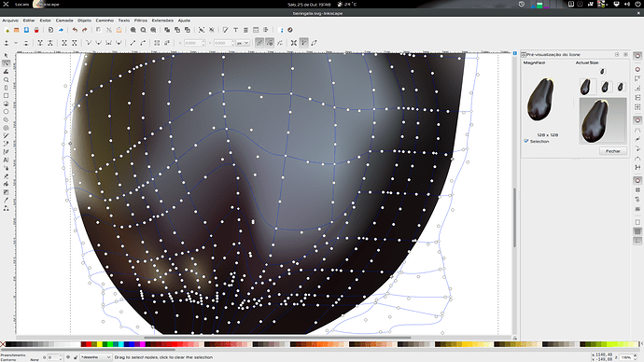This screenshot has height=362, width=644.
Task: Click the Paste clipboard icon
Action: (119, 30)
